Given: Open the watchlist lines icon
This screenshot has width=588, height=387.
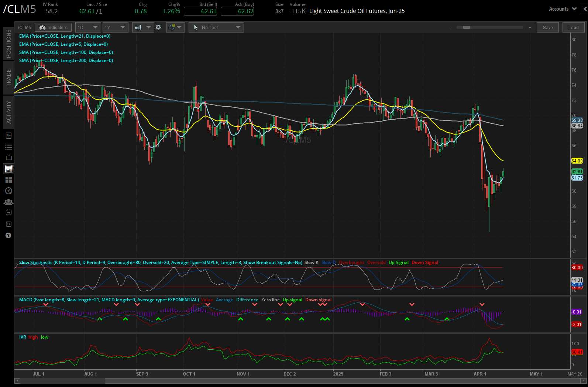Looking at the screenshot, I should click(8, 147).
